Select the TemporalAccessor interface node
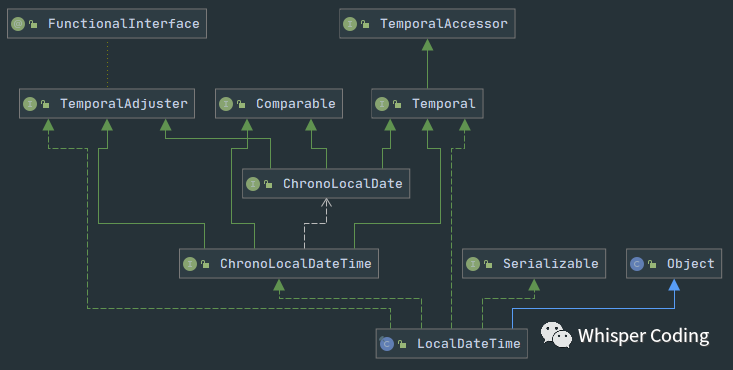The width and height of the screenshot is (733, 370). pyautogui.click(x=427, y=23)
